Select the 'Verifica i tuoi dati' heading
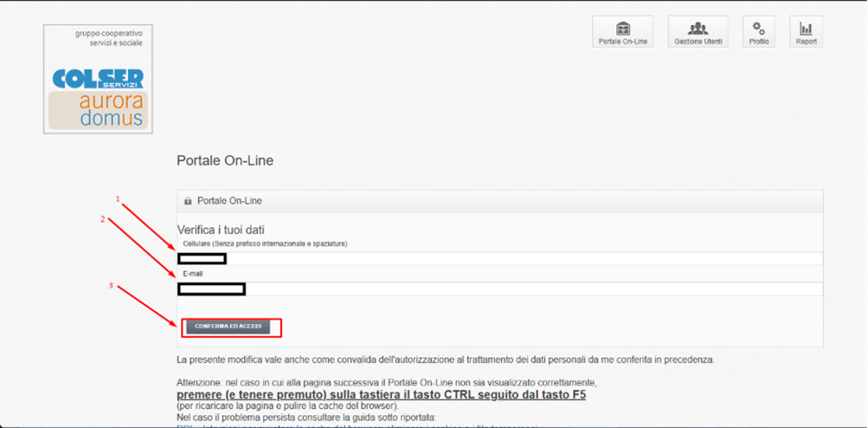The image size is (868, 428). coord(221,230)
